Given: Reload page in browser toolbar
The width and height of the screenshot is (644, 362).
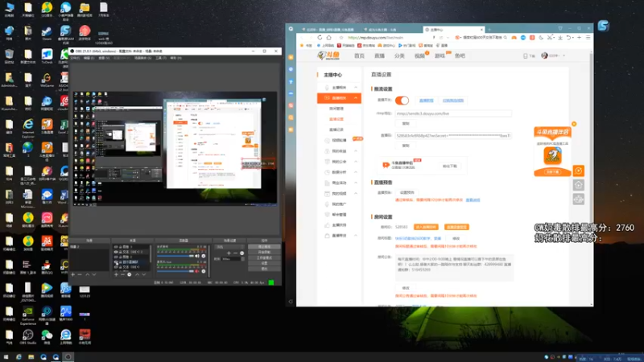Looking at the screenshot, I should 320,37.
